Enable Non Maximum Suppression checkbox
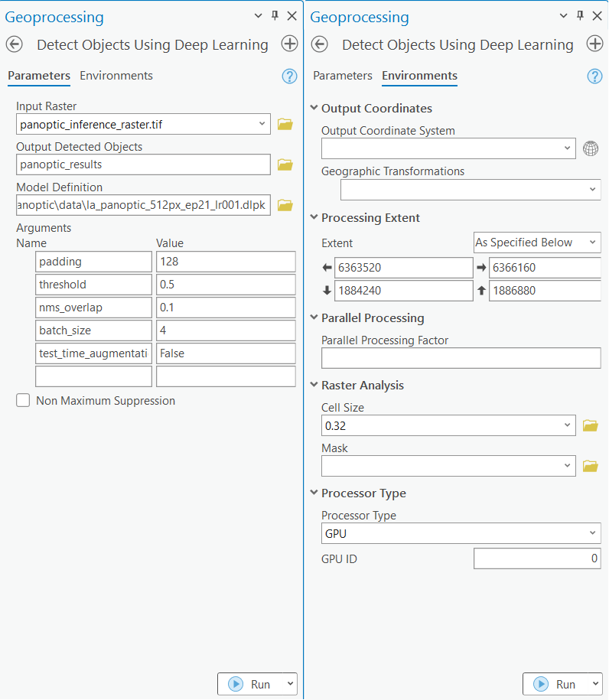This screenshot has height=700, width=609. [x=23, y=401]
